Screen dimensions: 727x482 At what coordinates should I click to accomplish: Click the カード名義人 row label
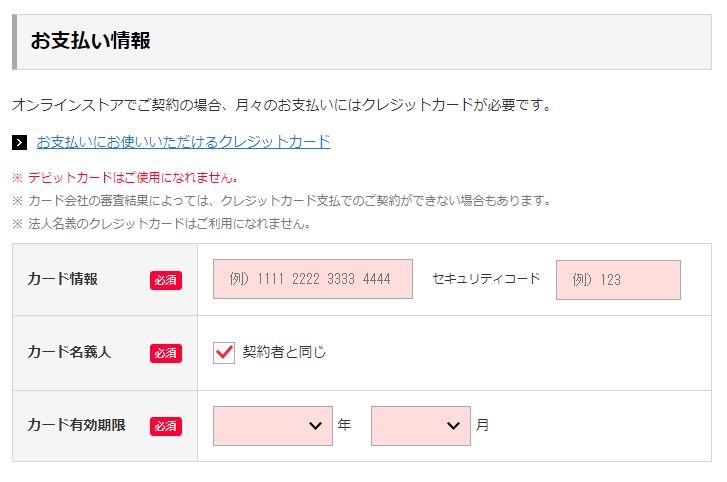point(69,352)
